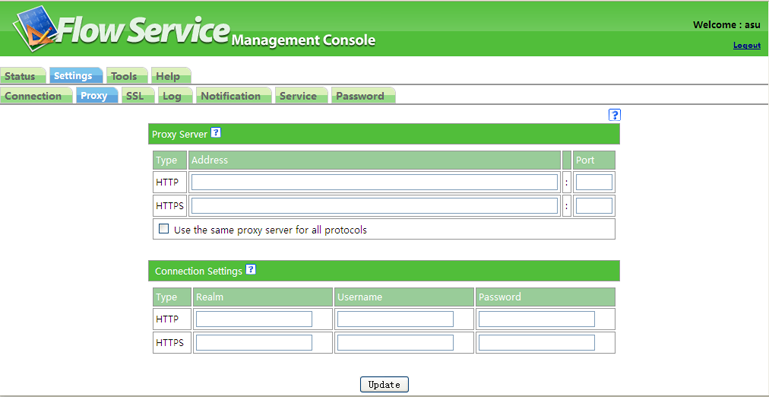Viewport: 769px width, 397px height.
Task: Click the HTTPS Realm field
Action: (x=254, y=343)
